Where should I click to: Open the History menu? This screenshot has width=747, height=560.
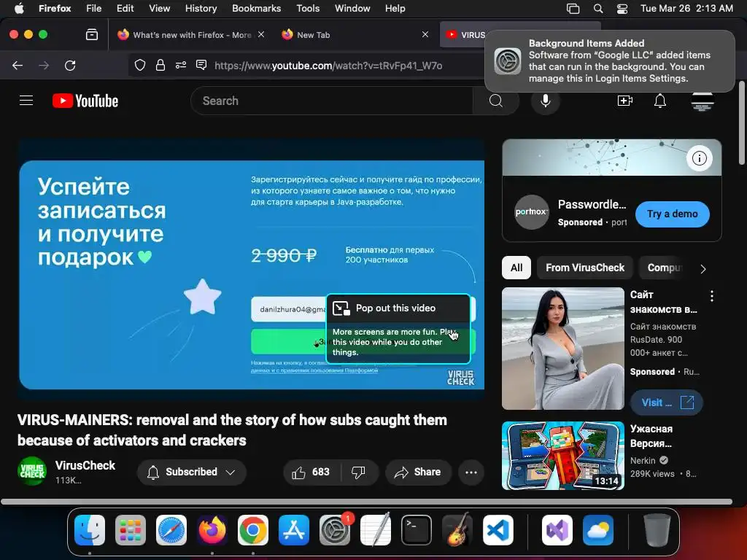pos(201,9)
